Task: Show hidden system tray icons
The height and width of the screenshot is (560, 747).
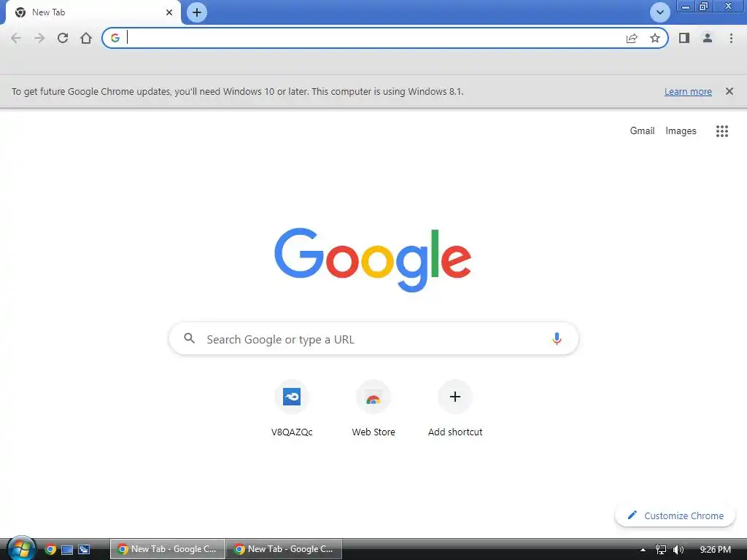Action: 643,550
